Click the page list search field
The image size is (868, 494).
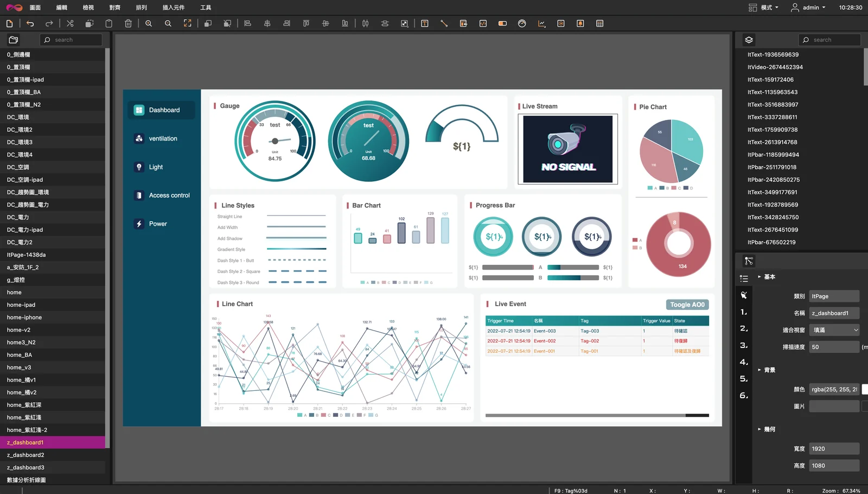71,40
